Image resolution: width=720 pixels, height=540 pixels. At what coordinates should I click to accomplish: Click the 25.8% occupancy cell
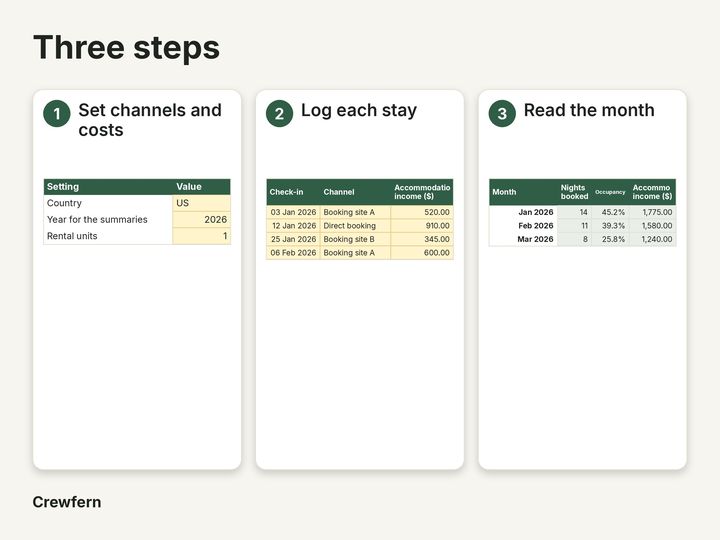pyautogui.click(x=610, y=239)
